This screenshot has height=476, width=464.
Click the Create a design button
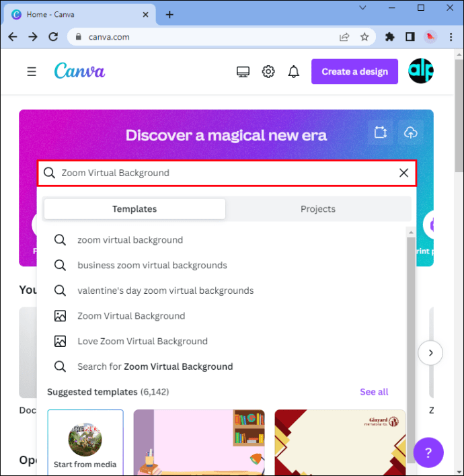[x=354, y=72]
